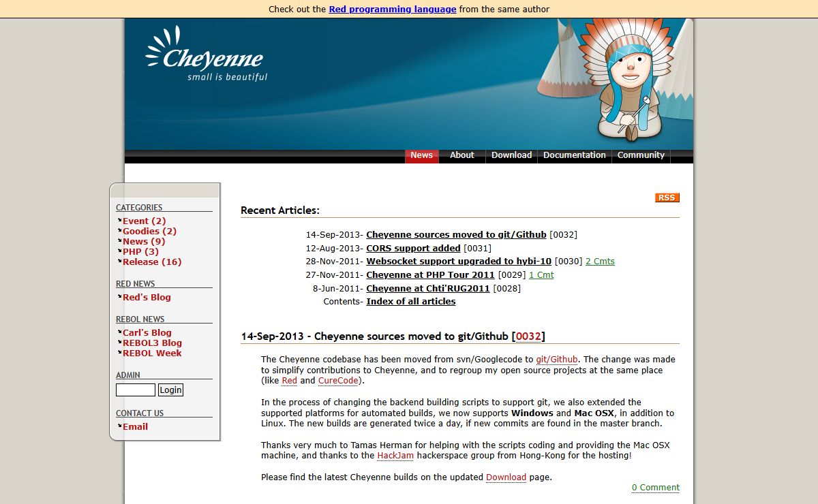Select the Release (16) category
Image resolution: width=818 pixels, height=504 pixels.
coord(152,262)
